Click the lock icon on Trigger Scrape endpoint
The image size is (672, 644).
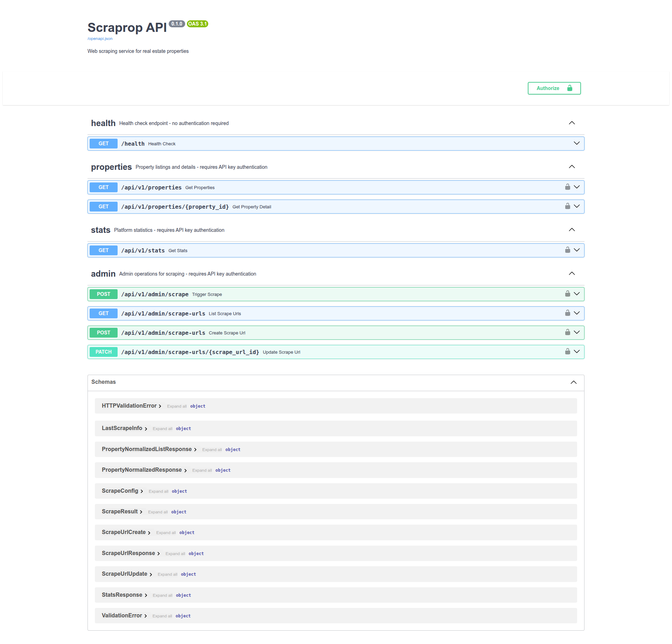pos(567,294)
